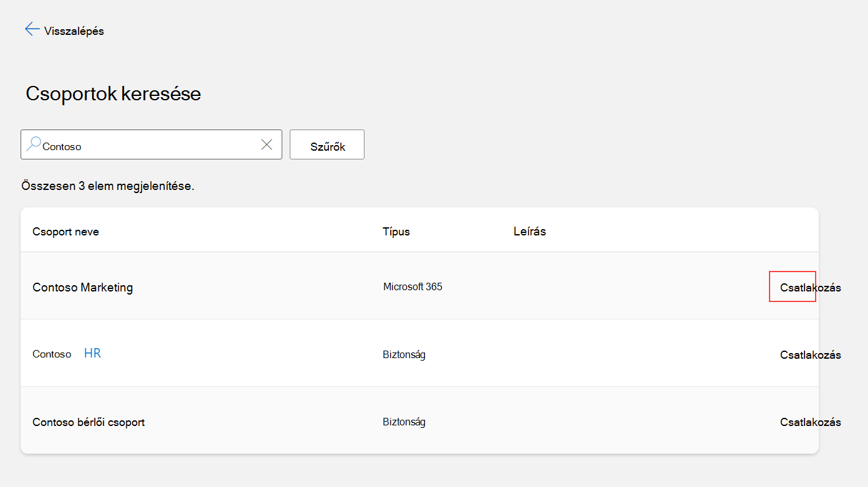Sort by Típus column header
The height and width of the screenshot is (487, 868).
click(x=396, y=232)
